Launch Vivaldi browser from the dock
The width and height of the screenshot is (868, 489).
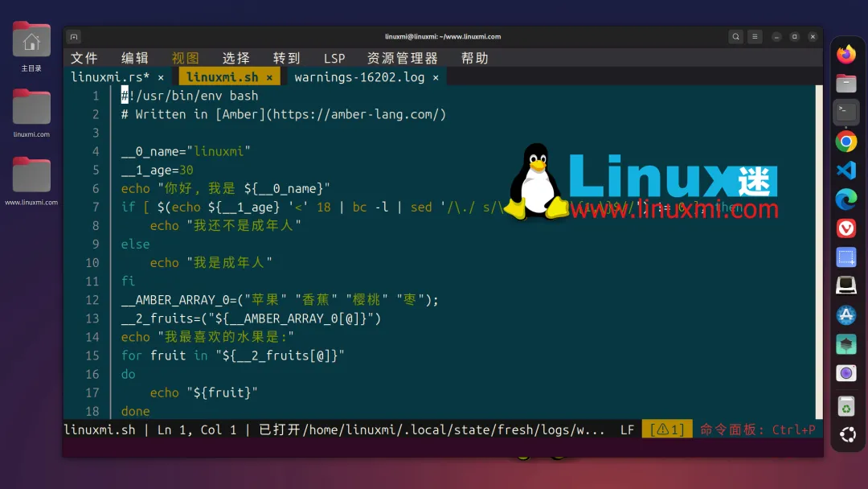pyautogui.click(x=845, y=228)
